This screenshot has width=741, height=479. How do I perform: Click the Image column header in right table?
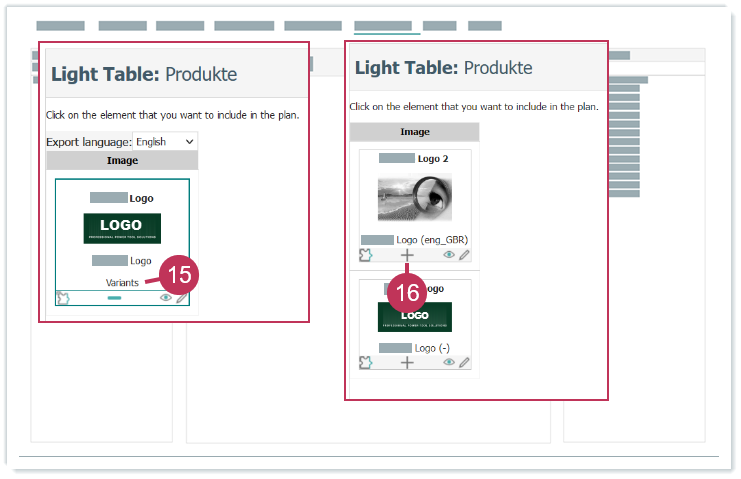click(415, 132)
